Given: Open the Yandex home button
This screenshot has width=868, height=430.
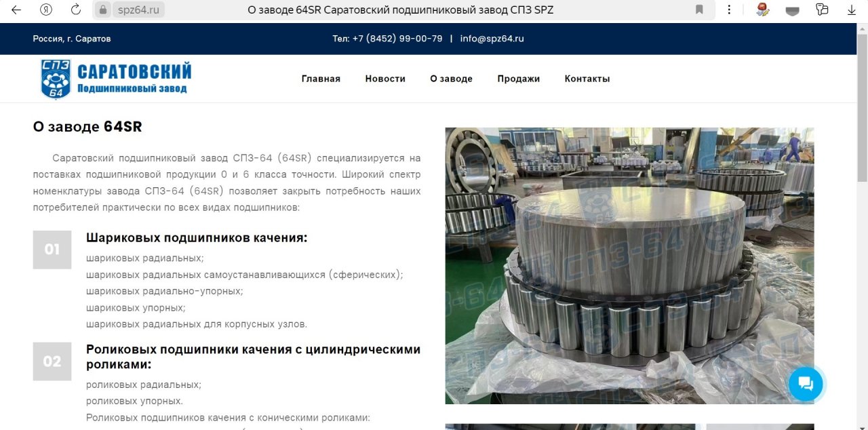Looking at the screenshot, I should [46, 9].
